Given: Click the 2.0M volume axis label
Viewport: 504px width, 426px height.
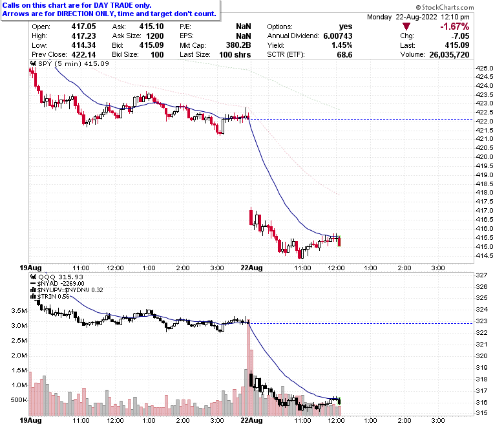Looking at the screenshot, I should click(x=19, y=356).
